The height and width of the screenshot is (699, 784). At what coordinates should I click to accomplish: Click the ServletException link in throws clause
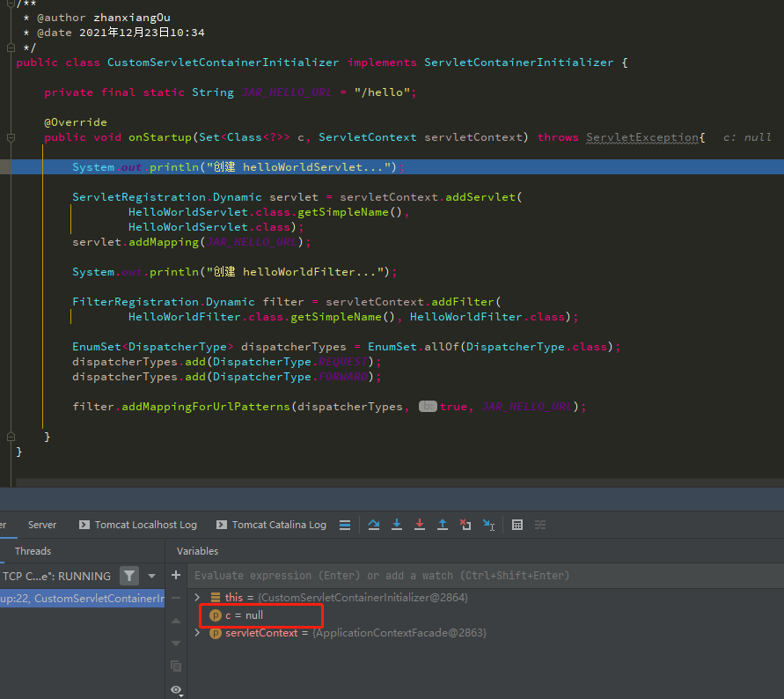(x=642, y=137)
